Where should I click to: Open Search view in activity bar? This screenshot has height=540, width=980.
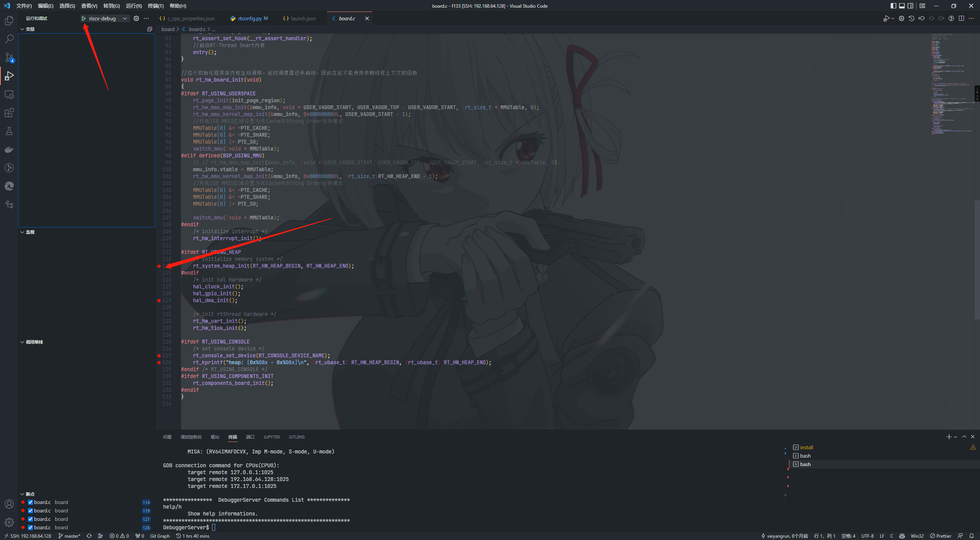(9, 39)
